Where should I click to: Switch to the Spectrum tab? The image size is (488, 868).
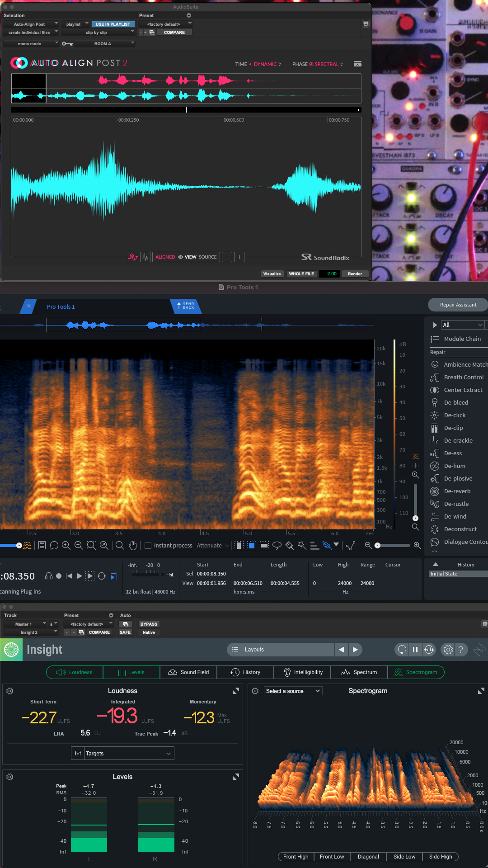point(359,672)
